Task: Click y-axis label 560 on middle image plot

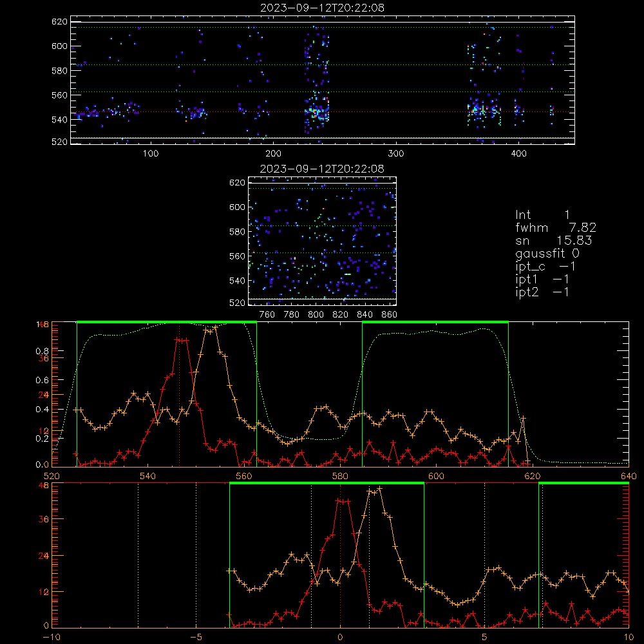Action: (x=237, y=256)
